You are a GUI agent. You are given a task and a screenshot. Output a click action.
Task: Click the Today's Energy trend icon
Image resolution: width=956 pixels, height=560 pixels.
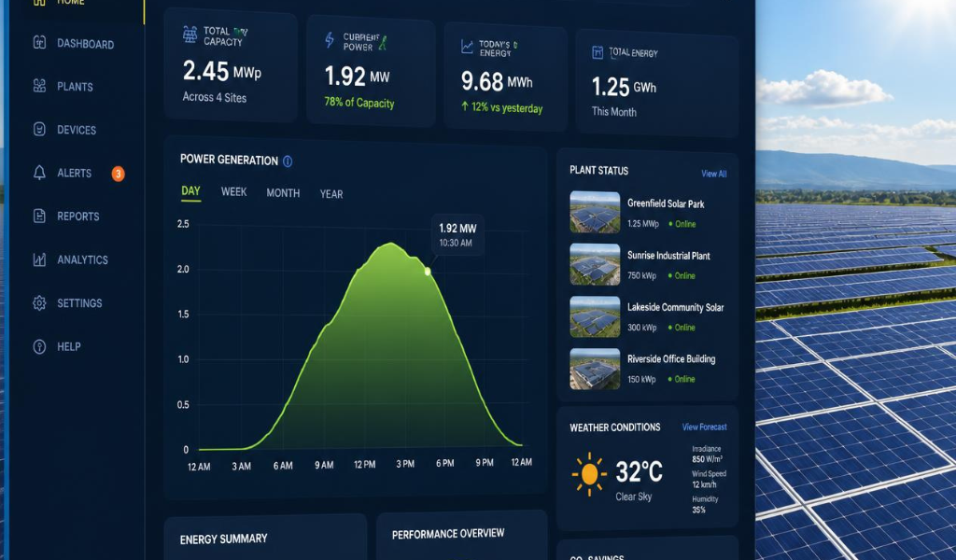[x=467, y=47]
